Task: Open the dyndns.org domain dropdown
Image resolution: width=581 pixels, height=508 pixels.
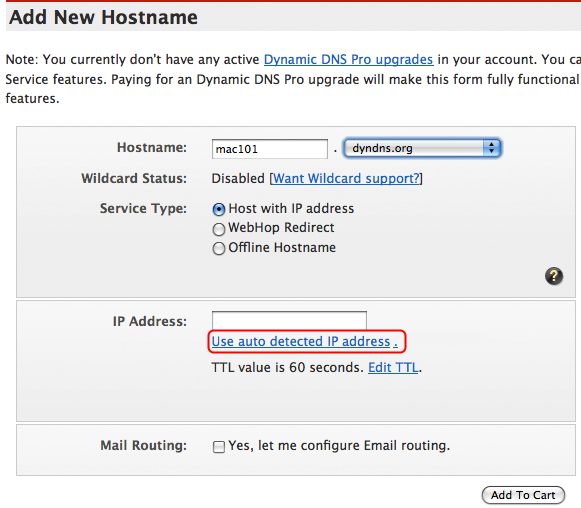Action: point(422,148)
